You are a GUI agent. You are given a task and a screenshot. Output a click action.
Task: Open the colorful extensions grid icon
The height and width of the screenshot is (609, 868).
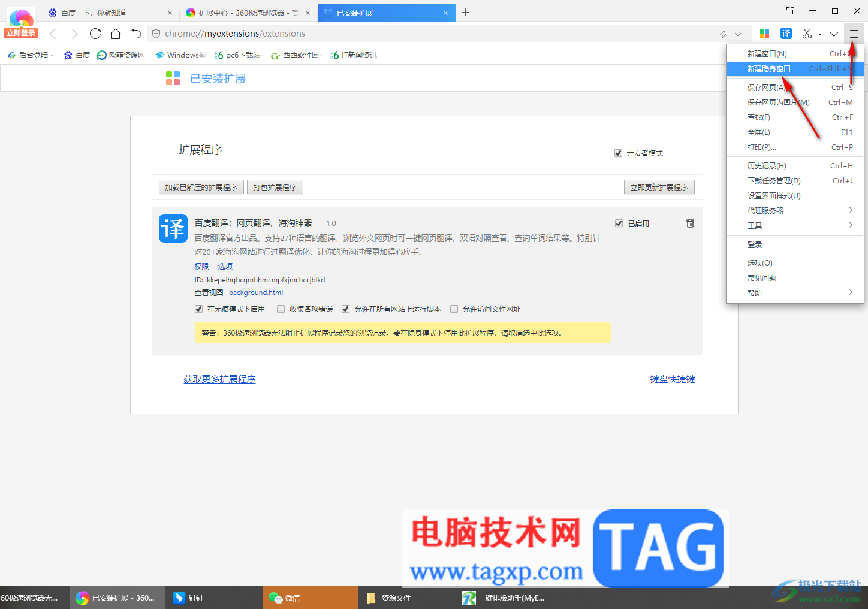pyautogui.click(x=764, y=34)
